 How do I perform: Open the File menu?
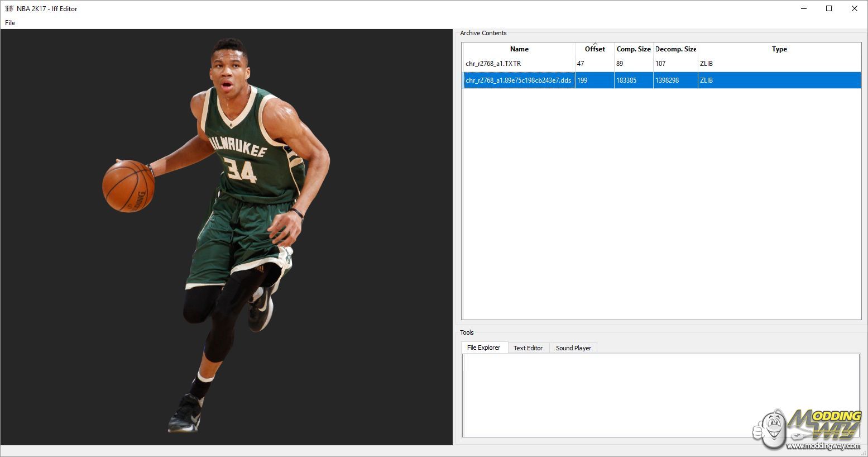pyautogui.click(x=10, y=23)
